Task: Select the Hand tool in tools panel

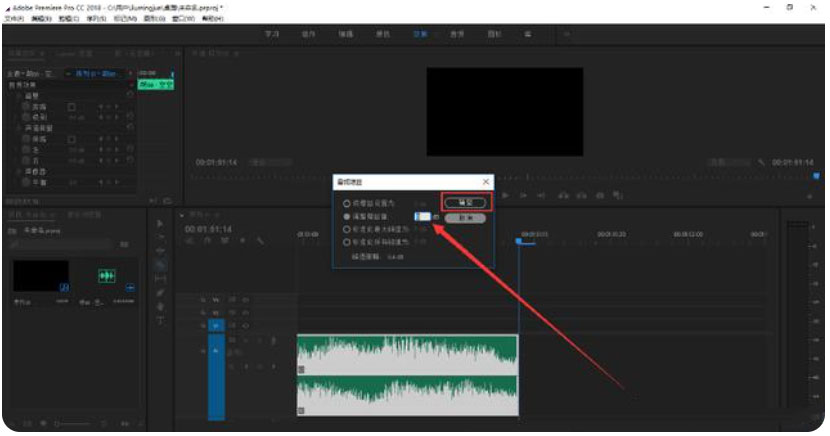Action: 160,306
